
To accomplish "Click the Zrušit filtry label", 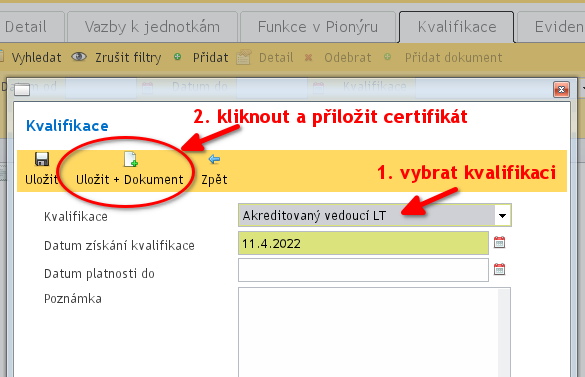I will coord(128,57).
